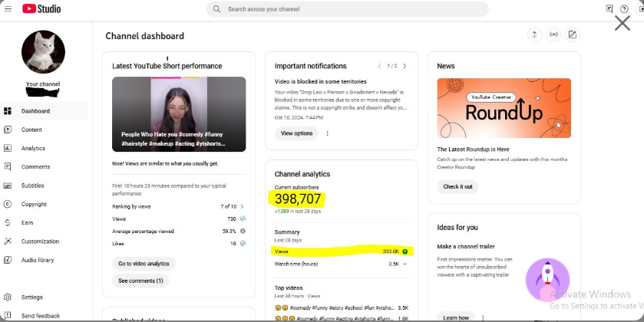Click the Copyright circle-C icon
The width and height of the screenshot is (644, 322).
(x=8, y=204)
